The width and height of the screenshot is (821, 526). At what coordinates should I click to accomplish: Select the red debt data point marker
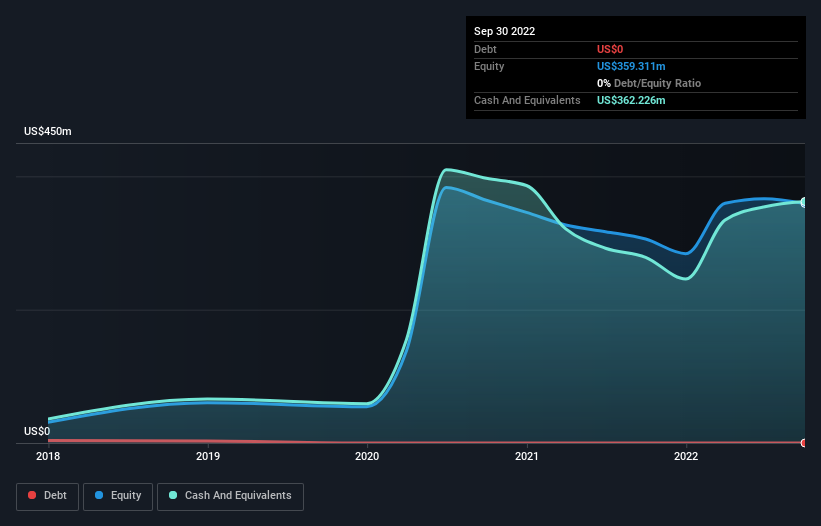point(804,443)
